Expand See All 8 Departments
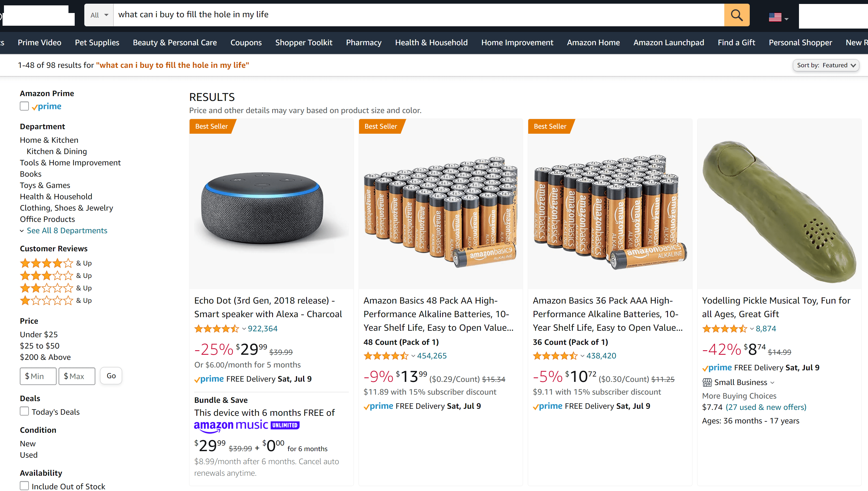Image resolution: width=868 pixels, height=491 pixels. click(x=67, y=230)
